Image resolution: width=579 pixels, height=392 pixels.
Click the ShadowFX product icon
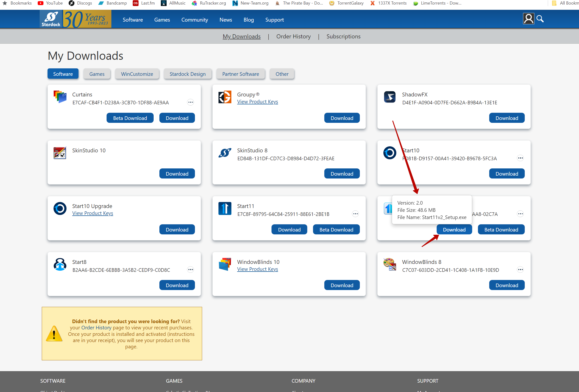pos(390,97)
